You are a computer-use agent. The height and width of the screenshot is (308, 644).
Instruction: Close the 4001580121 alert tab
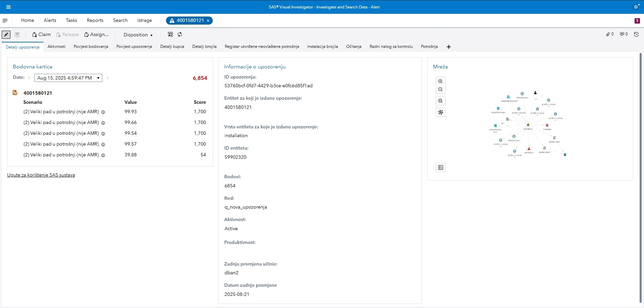click(x=208, y=21)
